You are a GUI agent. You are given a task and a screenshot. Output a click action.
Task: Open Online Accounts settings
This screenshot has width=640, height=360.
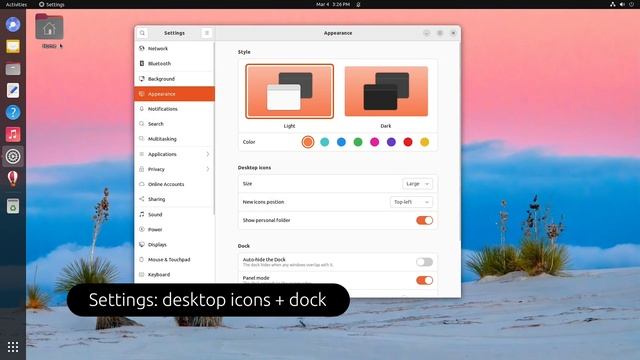[174, 184]
